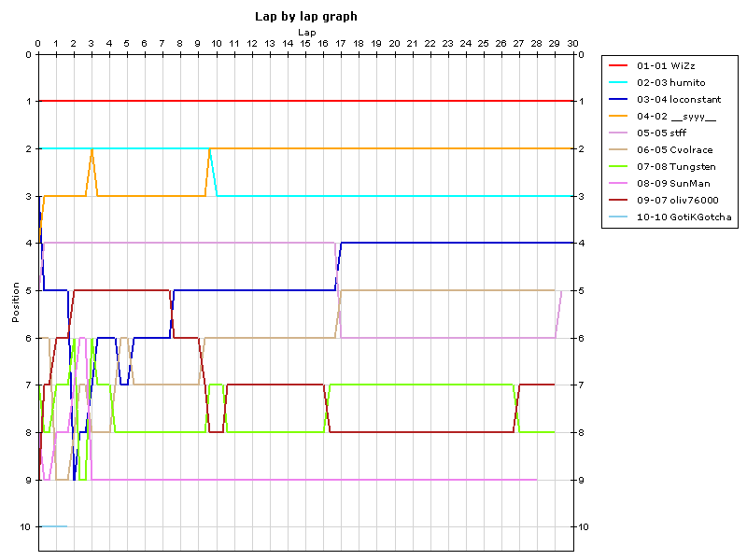This screenshot has width=747, height=560.
Task: Click the dark blue loconstant legend swatch
Action: (617, 99)
